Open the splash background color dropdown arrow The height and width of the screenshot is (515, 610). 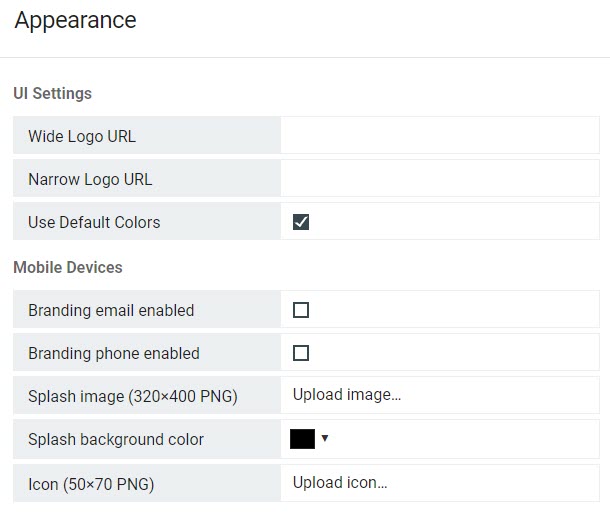pyautogui.click(x=325, y=438)
